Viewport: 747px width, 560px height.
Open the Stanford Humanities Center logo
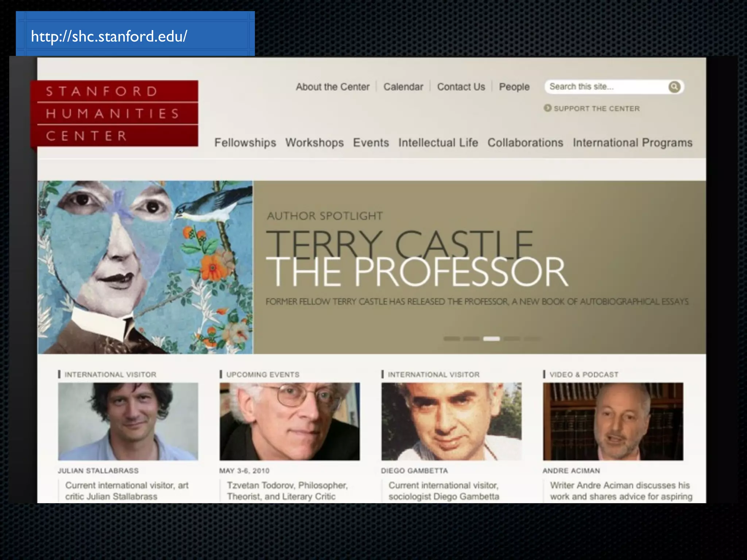[115, 113]
